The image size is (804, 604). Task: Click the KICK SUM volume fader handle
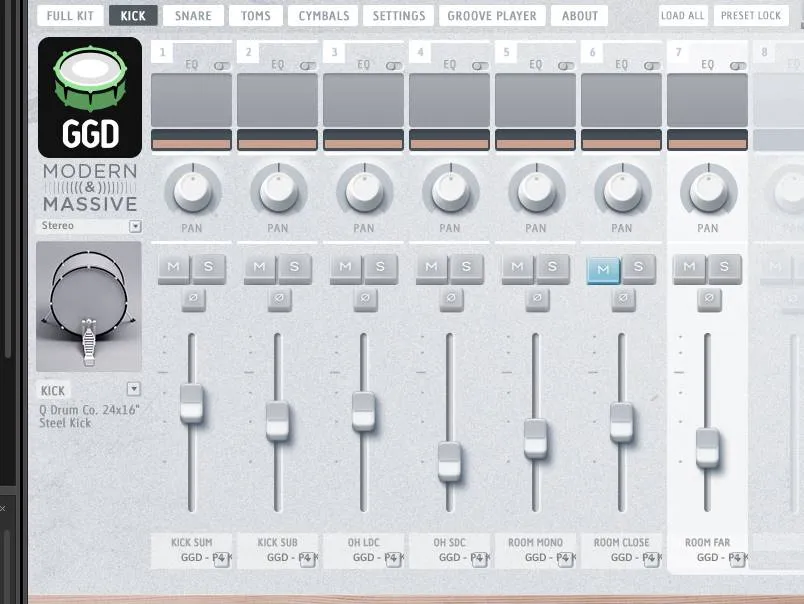(192, 404)
